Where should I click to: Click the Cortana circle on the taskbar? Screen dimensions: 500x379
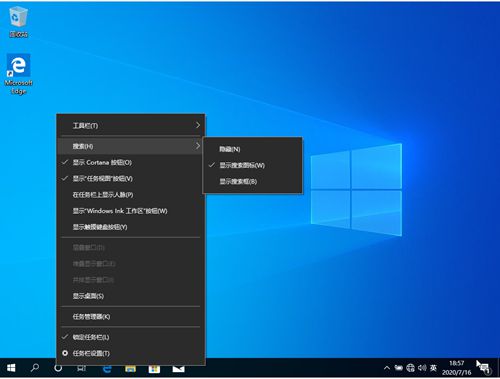(x=58, y=368)
